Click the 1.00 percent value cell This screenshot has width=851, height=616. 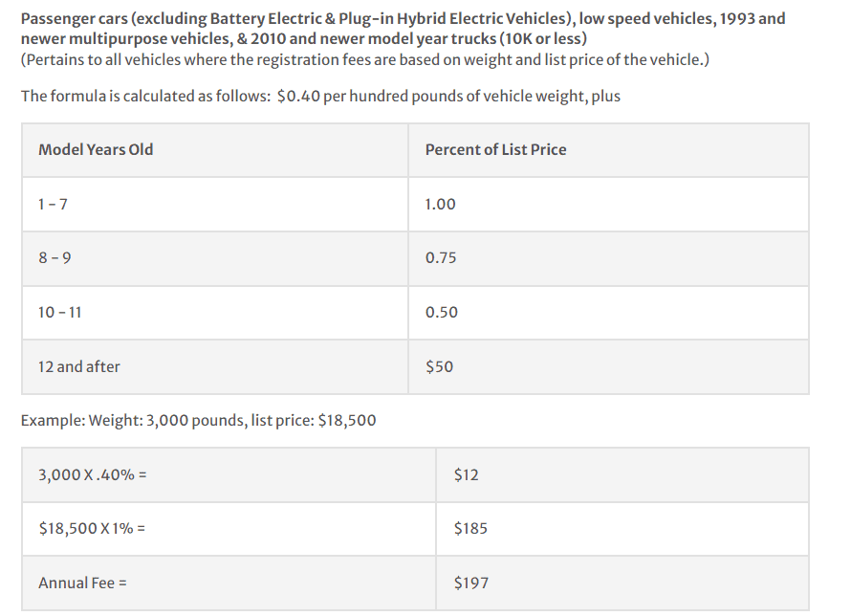click(608, 204)
